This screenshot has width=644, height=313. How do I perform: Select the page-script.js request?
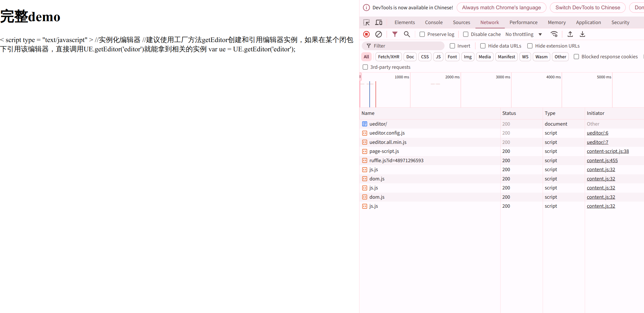pos(502,151)
